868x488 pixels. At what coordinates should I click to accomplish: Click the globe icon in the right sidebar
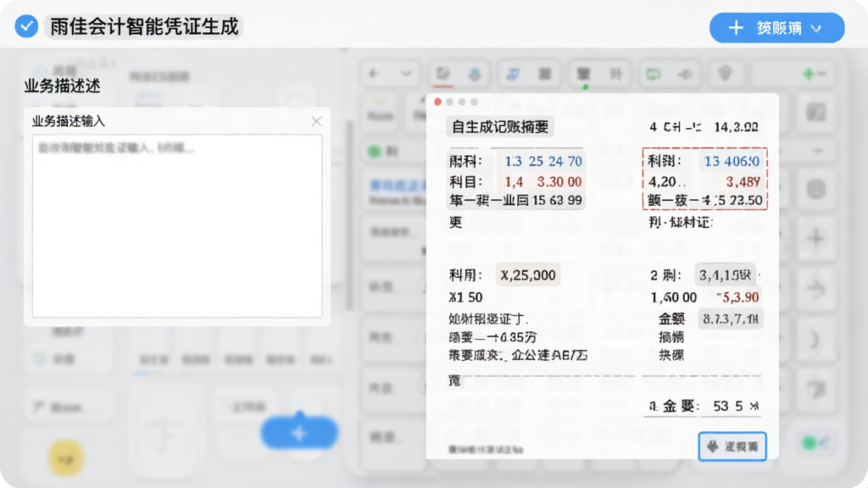coord(816,189)
